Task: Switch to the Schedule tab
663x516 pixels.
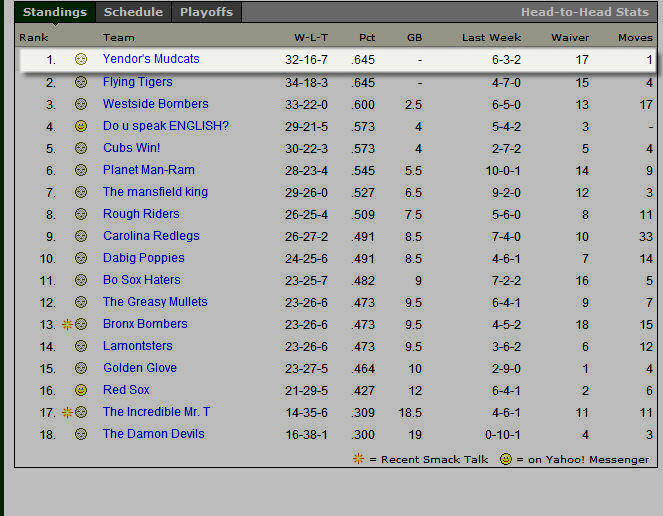Action: [133, 12]
